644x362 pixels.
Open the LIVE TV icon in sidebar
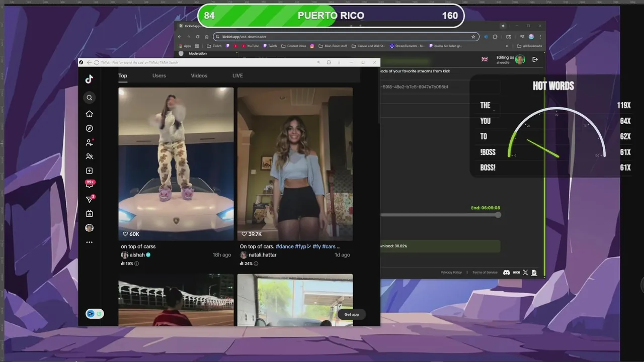pos(90,214)
